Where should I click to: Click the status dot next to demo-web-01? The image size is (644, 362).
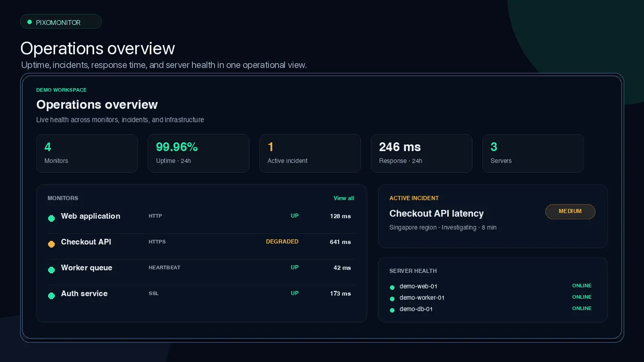(392, 288)
